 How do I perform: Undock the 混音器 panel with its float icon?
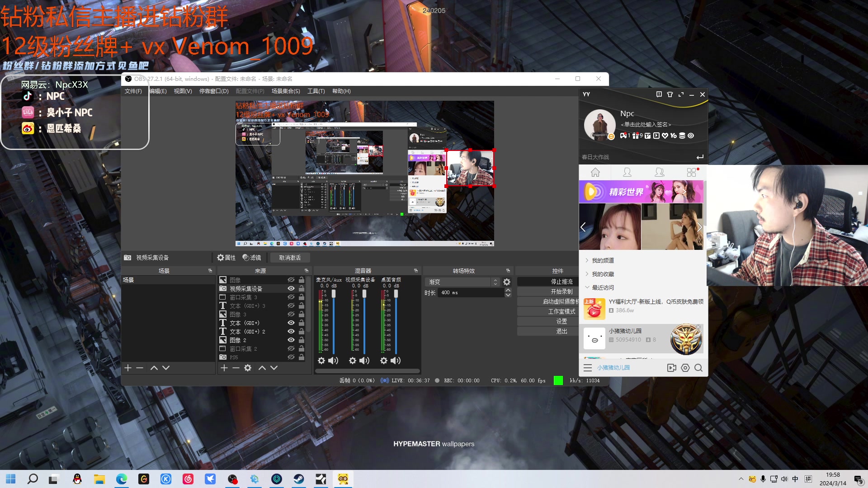click(x=416, y=271)
